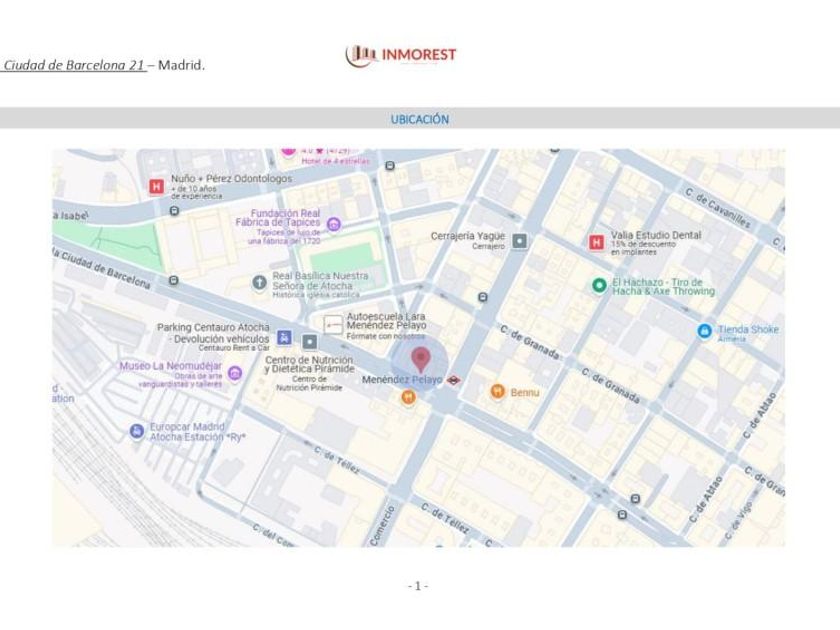Click the 'Hotel de 4 estrellas' label
This screenshot has height=630, width=840.
click(335, 161)
